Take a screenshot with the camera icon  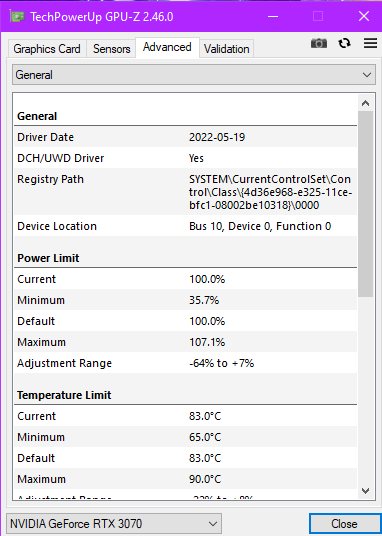(x=319, y=43)
